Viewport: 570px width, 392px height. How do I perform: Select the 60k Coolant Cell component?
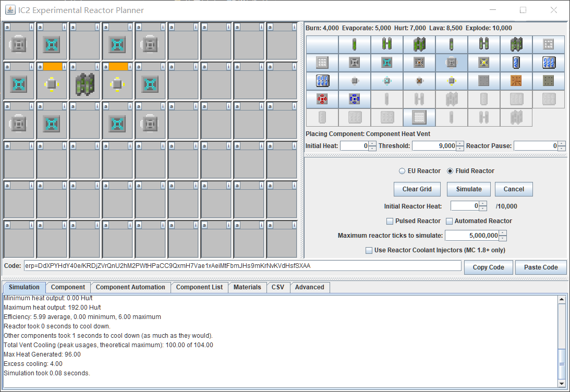(x=322, y=81)
